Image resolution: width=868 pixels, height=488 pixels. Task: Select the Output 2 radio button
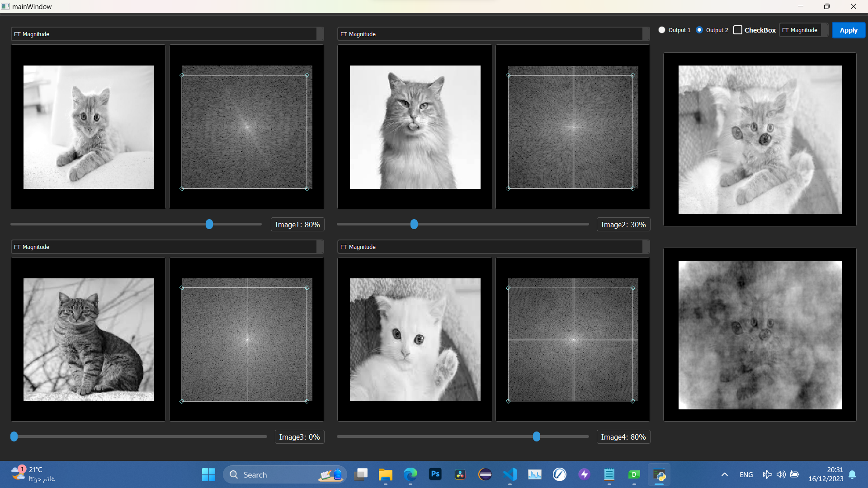[699, 30]
